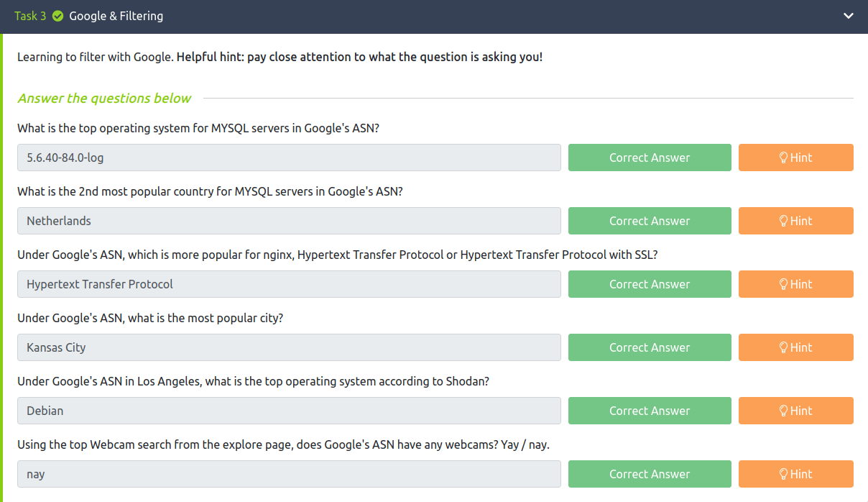
Task: Click the lightbulb icon for the Los Angeles question hint
Action: (783, 411)
